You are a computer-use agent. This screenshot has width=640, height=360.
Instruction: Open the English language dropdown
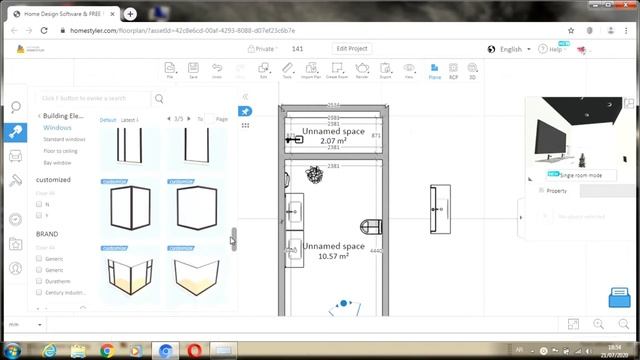(509, 49)
